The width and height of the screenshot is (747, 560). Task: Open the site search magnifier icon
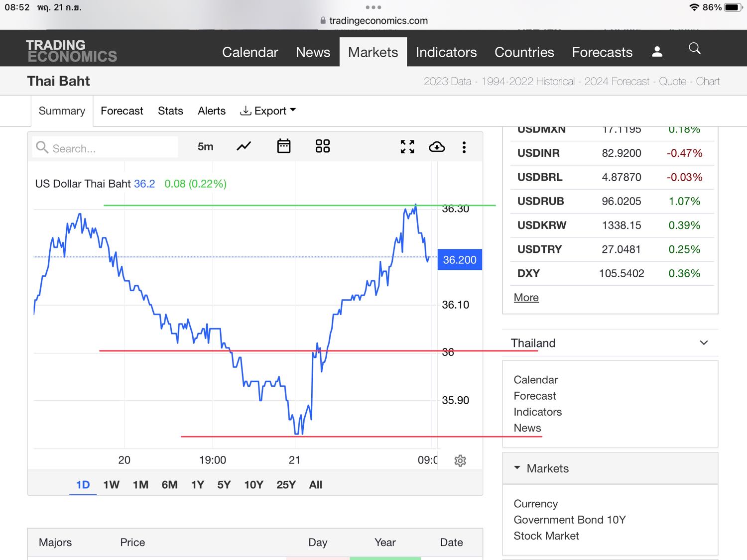(x=694, y=48)
